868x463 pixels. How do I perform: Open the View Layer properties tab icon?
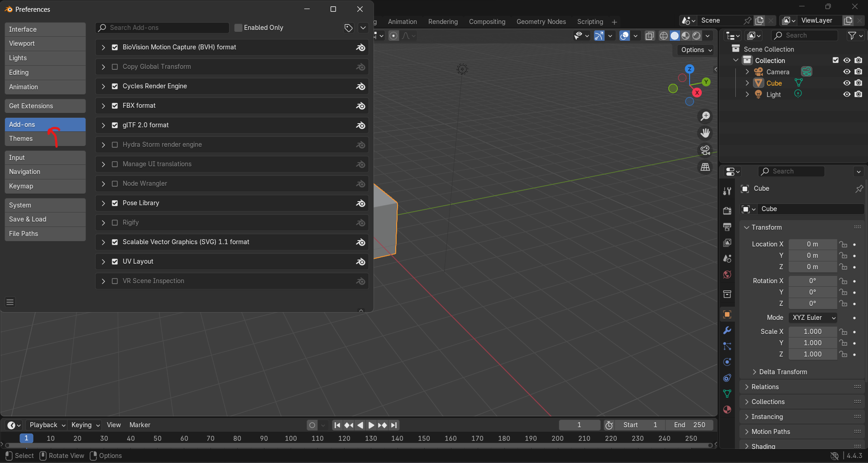pos(727,243)
